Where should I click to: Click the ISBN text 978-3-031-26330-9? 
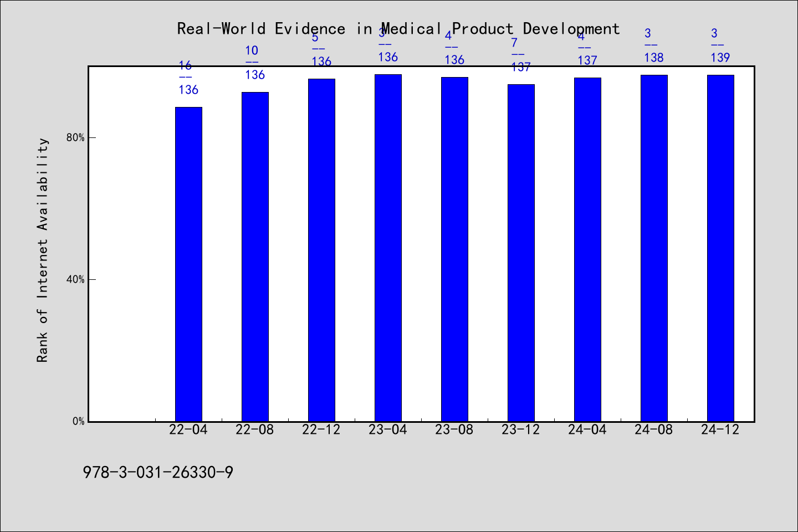[x=158, y=472]
